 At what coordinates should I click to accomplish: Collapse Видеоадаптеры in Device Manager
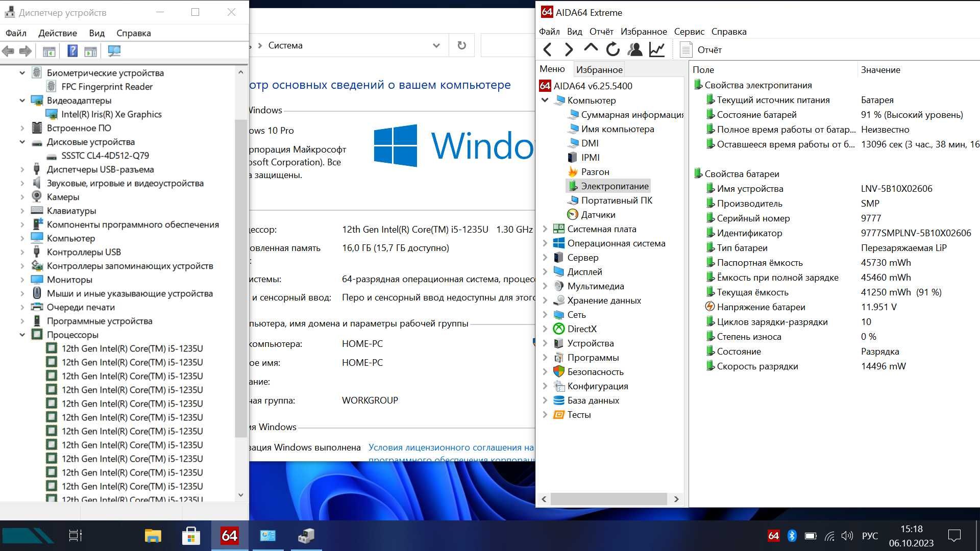(22, 100)
